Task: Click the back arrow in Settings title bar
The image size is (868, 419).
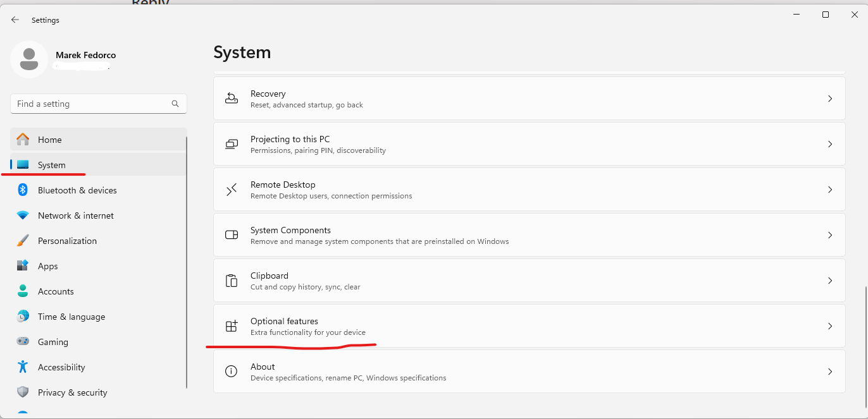Action: tap(15, 20)
